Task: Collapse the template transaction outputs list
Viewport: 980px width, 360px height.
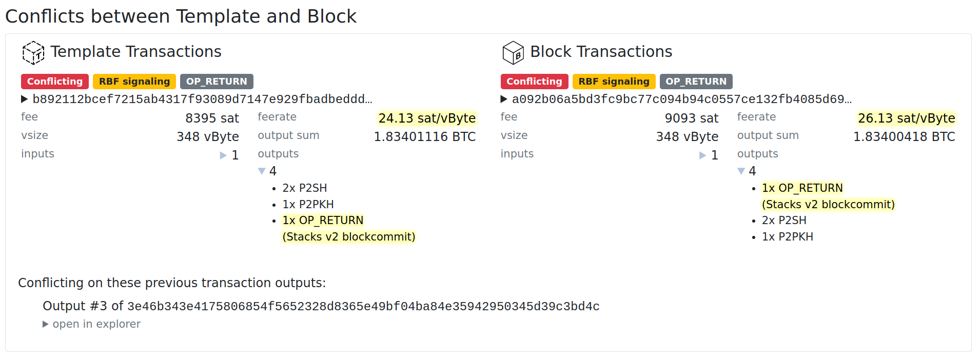Action: coord(262,171)
